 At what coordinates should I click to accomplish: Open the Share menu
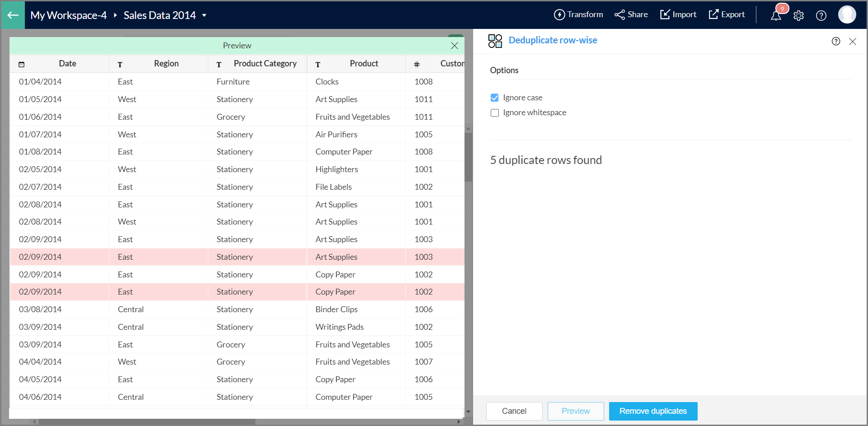tap(631, 15)
